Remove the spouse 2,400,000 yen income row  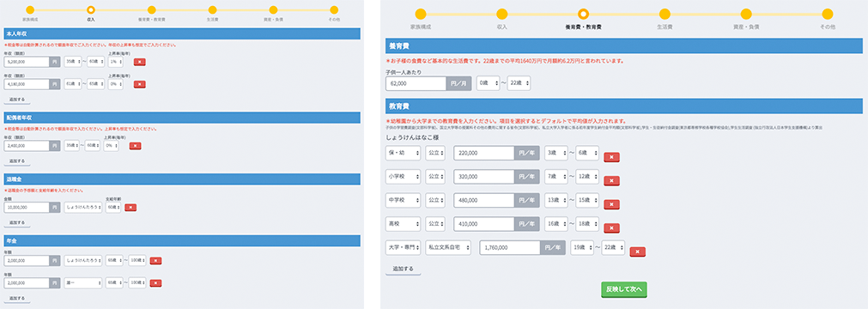point(135,146)
